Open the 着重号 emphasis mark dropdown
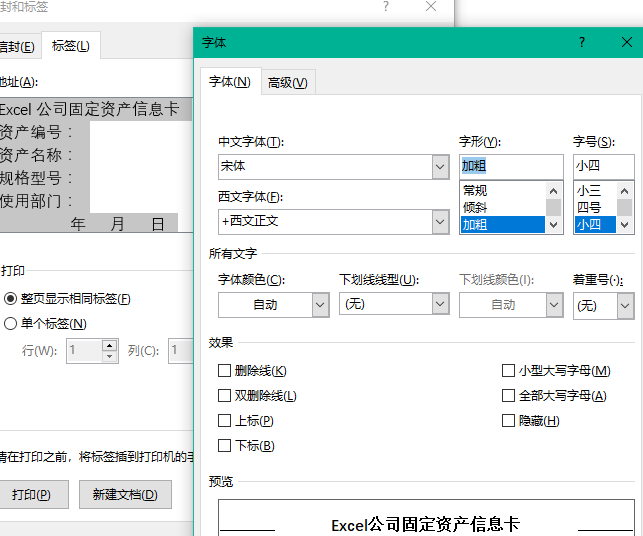 coord(625,306)
